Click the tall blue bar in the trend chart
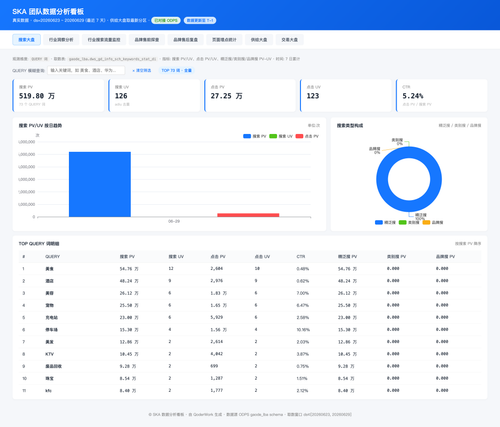The width and height of the screenshot is (500, 427). tap(100, 184)
